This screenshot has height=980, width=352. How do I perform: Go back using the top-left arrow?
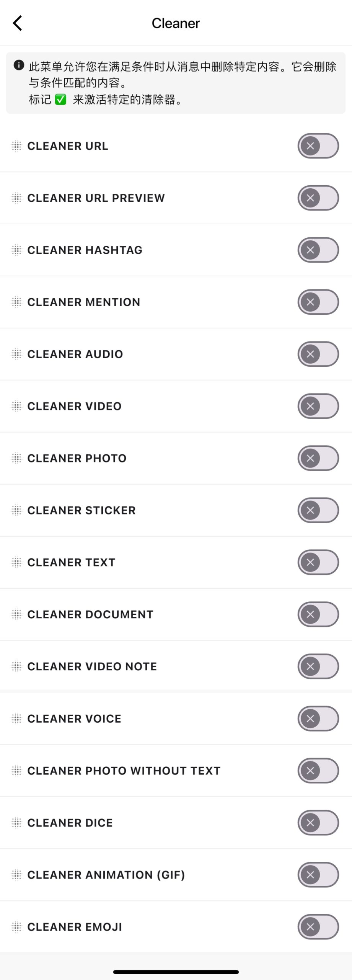[x=18, y=23]
